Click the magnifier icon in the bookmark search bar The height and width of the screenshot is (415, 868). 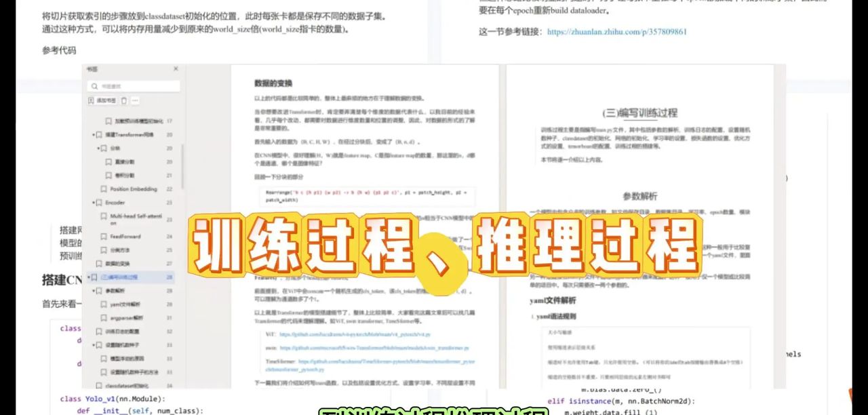[94, 86]
